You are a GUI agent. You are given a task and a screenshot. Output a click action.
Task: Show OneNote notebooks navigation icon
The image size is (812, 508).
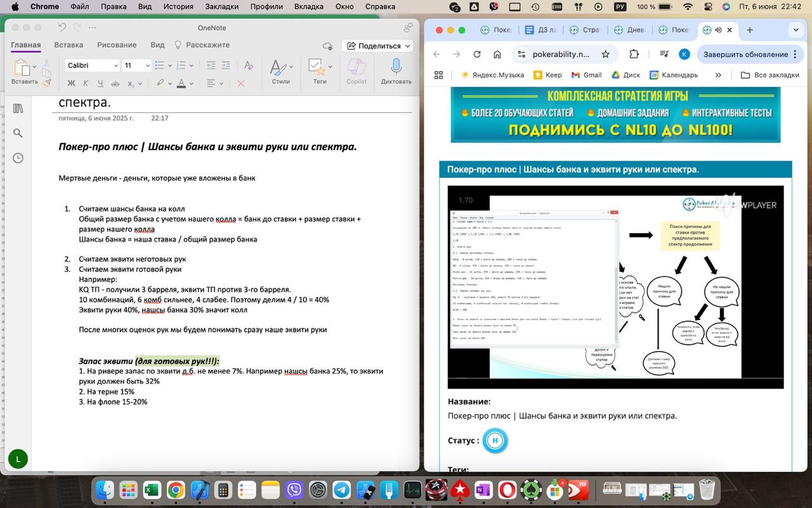tap(18, 109)
